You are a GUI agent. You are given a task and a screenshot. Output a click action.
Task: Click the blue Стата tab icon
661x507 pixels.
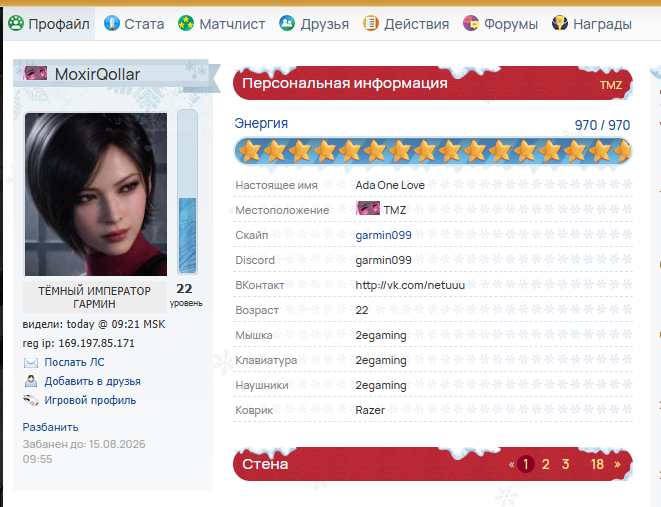(x=112, y=23)
